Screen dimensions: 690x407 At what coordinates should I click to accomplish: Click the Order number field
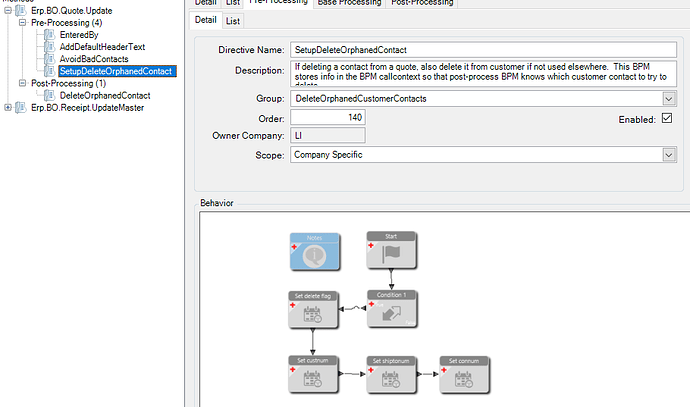tap(328, 117)
